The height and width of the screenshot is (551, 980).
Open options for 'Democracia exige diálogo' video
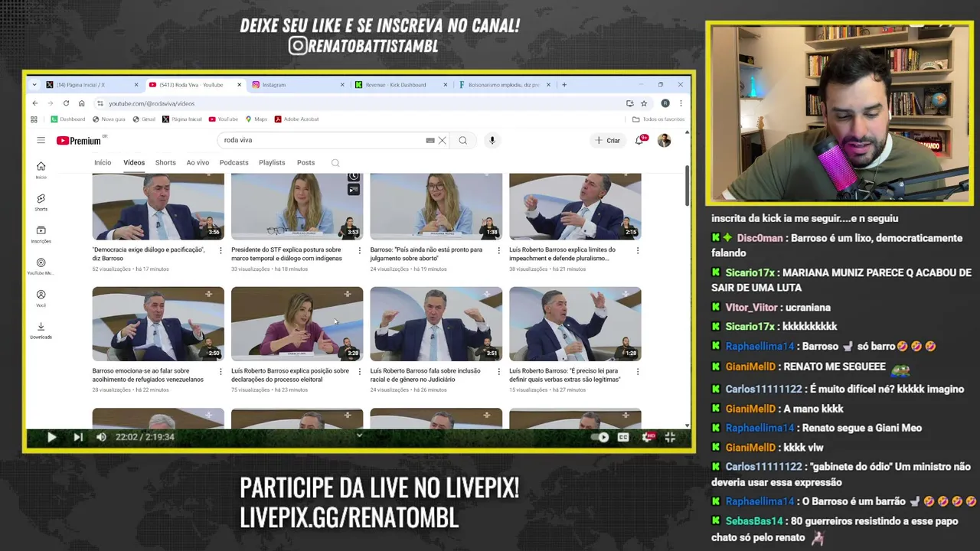[221, 250]
